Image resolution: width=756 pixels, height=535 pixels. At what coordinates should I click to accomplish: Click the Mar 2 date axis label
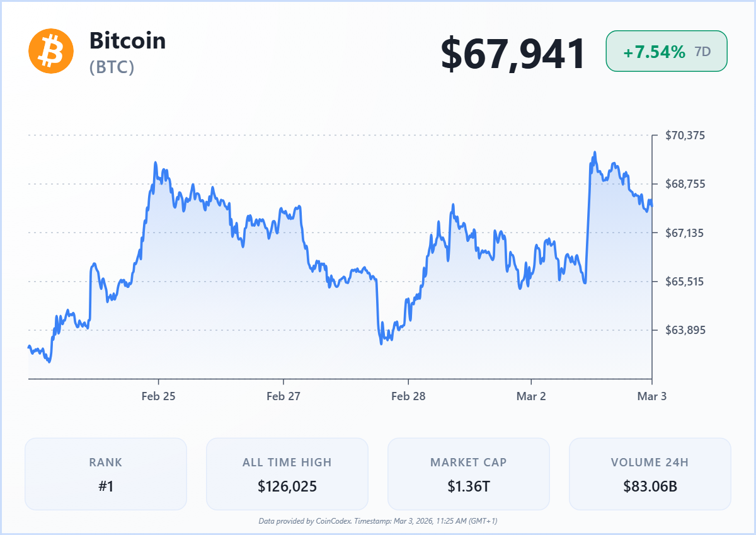coord(531,396)
